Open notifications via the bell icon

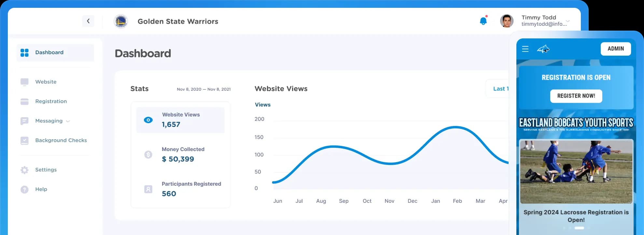coord(483,21)
